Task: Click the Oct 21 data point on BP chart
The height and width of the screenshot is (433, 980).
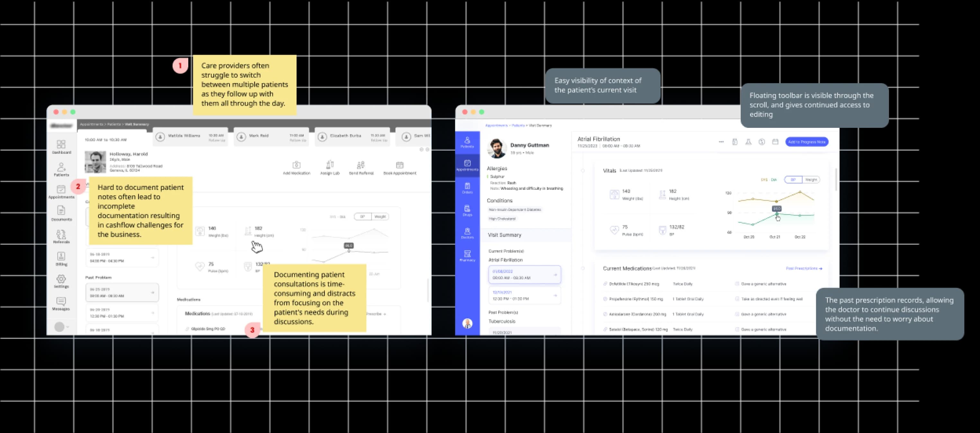Action: [x=777, y=214]
